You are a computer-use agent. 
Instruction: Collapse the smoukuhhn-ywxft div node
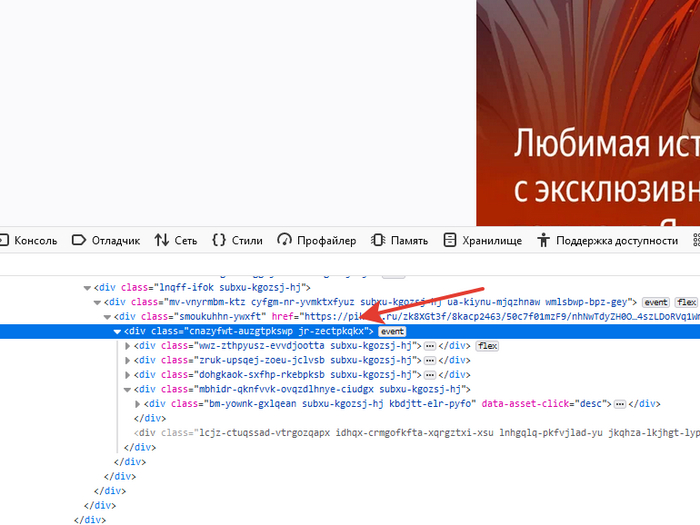tap(107, 317)
